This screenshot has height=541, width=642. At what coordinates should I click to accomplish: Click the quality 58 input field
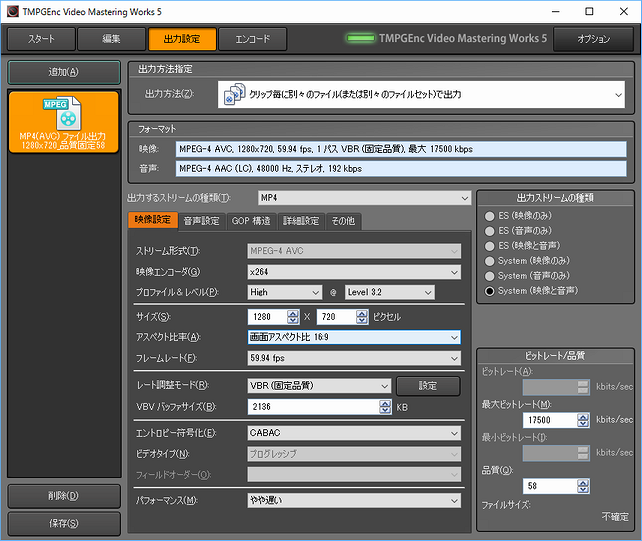550,486
